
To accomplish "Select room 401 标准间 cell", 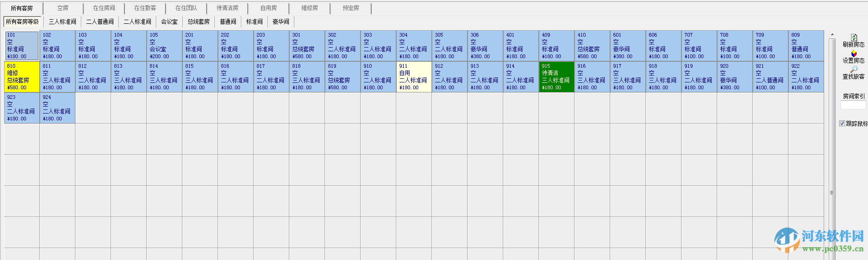I will 521,46.
